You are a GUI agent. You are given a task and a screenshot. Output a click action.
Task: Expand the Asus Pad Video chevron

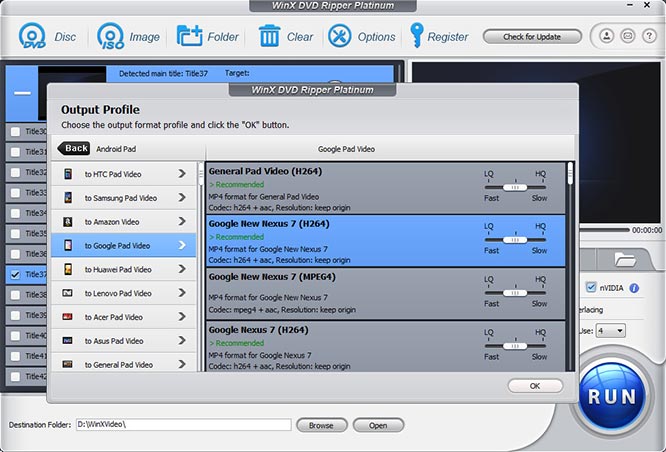(x=182, y=340)
